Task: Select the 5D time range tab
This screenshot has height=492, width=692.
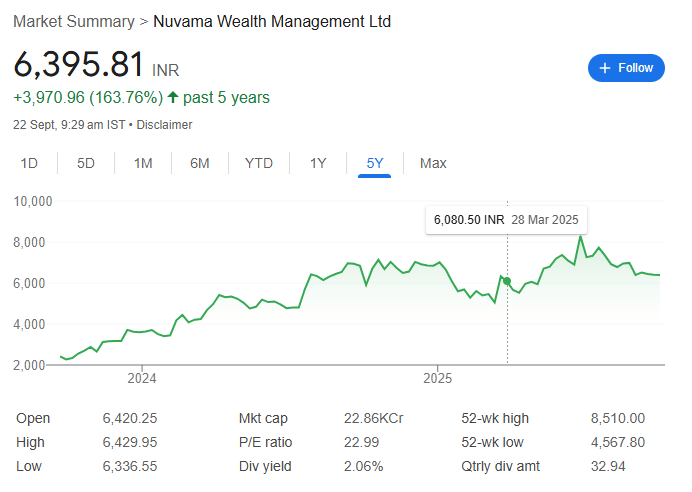Action: 86,163
